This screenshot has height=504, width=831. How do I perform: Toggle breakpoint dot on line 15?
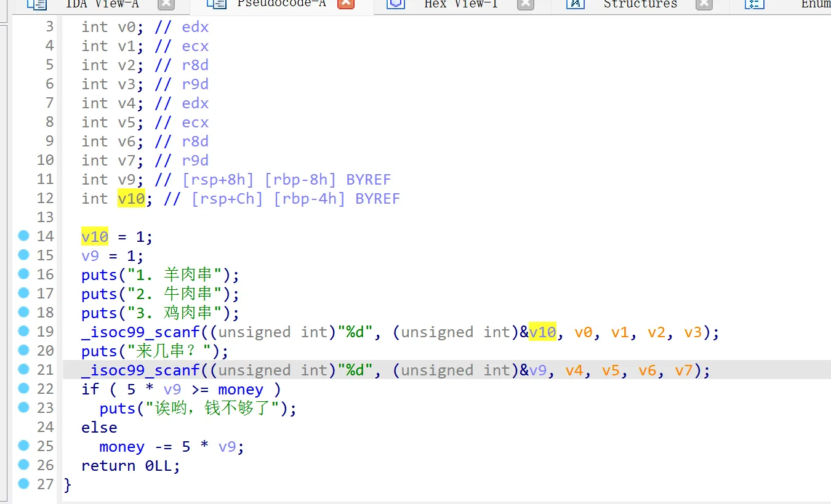pyautogui.click(x=24, y=255)
